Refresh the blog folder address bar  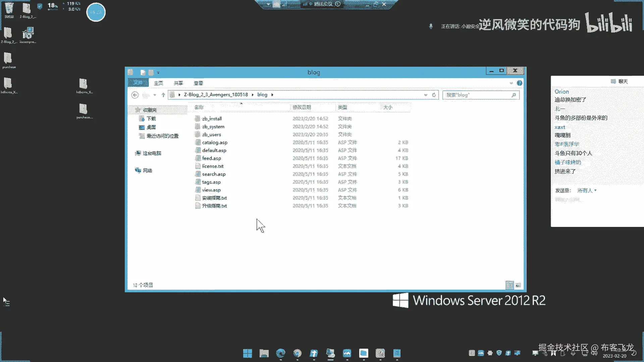click(x=434, y=95)
